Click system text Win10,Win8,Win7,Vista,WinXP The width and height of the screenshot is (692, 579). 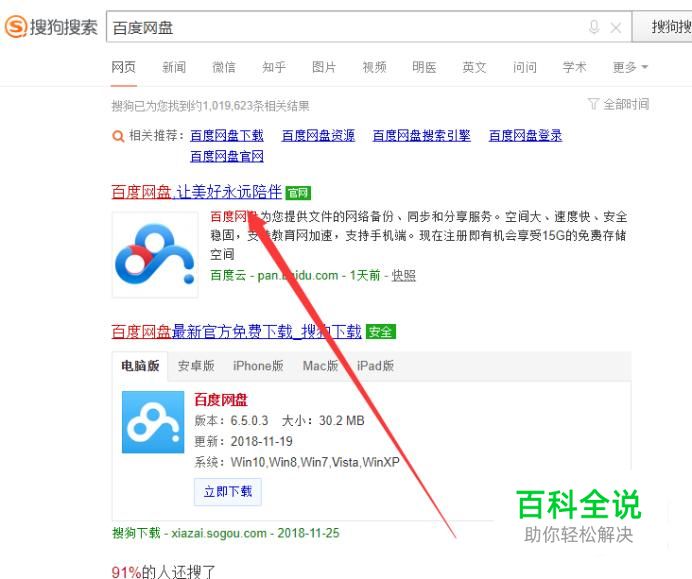[x=315, y=462]
